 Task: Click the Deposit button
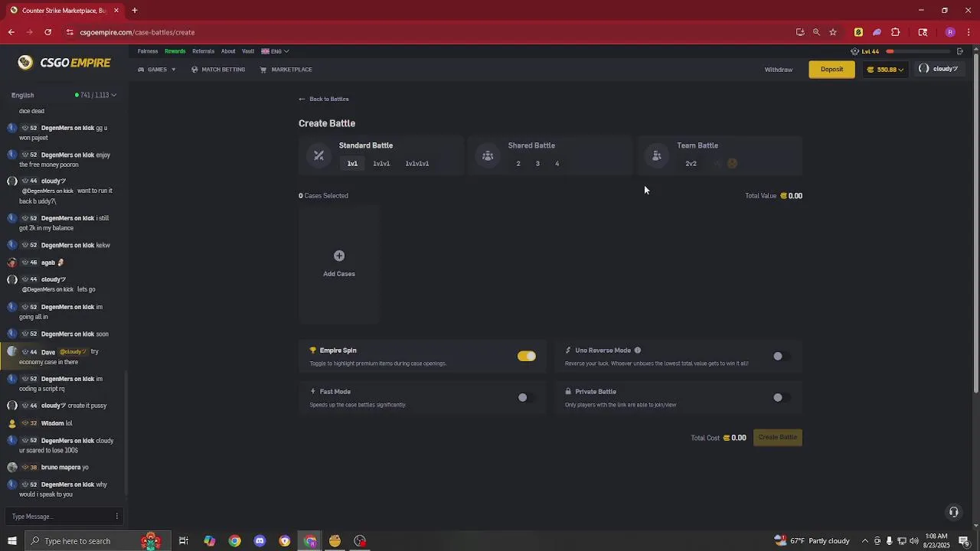(x=831, y=70)
